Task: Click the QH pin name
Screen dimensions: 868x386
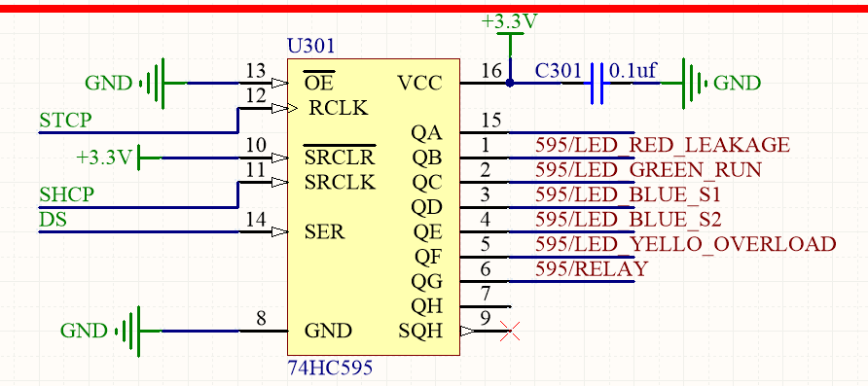Action: tap(426, 306)
